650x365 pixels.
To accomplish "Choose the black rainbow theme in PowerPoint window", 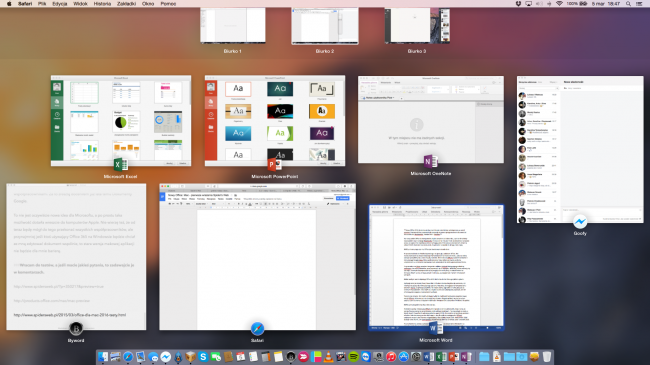I will [280, 111].
